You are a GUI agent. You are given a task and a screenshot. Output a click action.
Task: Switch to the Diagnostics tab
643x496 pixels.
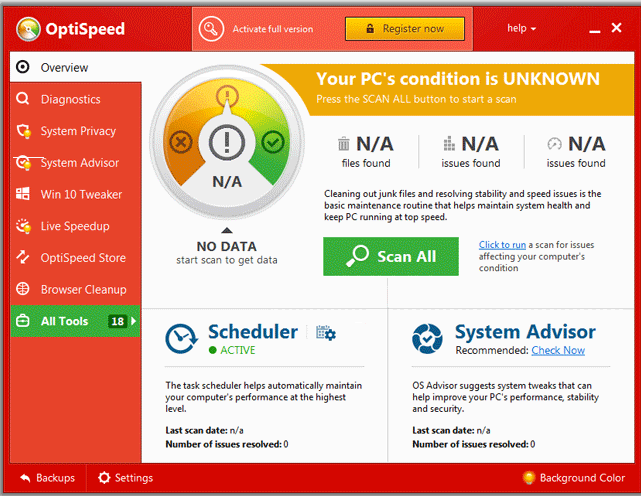tap(70, 100)
